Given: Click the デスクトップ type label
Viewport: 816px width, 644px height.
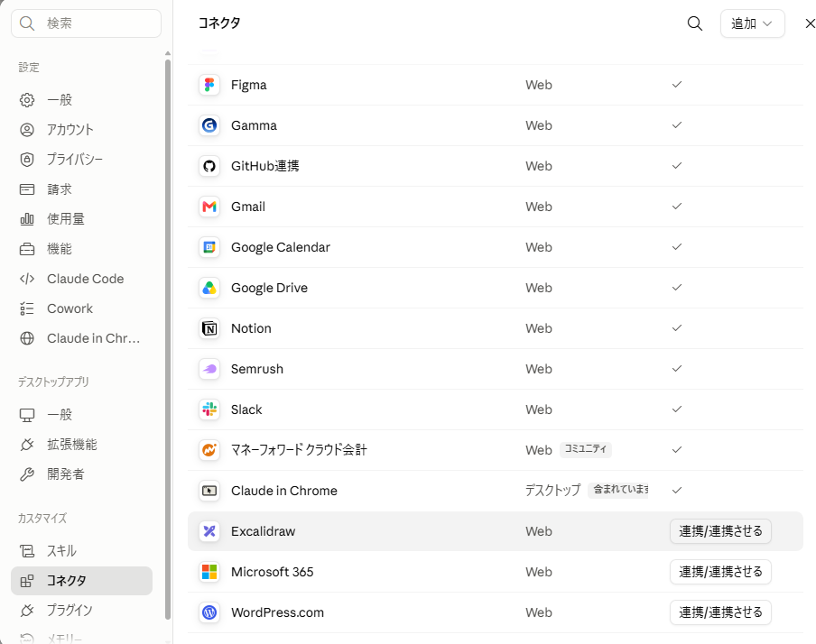Looking at the screenshot, I should (552, 491).
